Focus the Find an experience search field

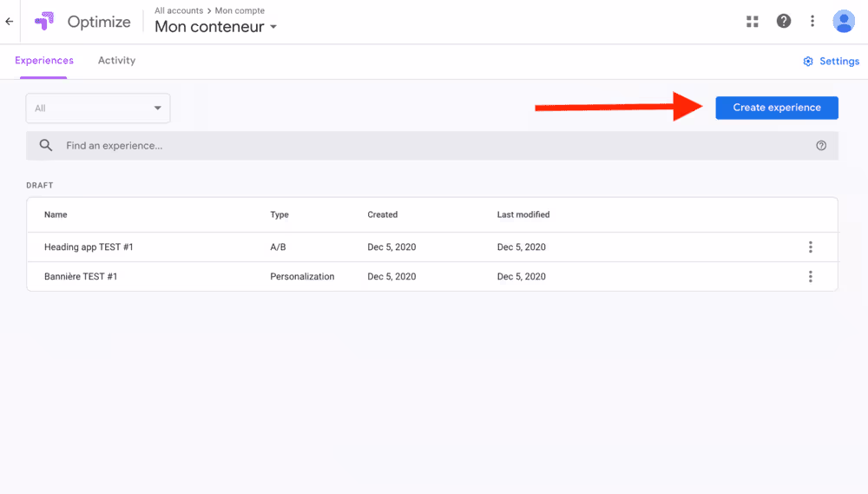[431, 146]
